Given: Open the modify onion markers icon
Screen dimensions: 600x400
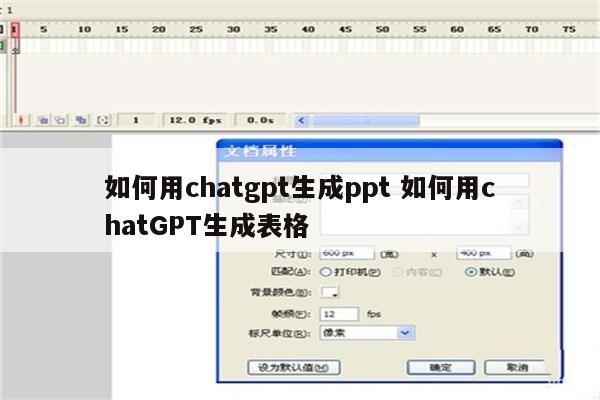Looking at the screenshot, I should pos(103,120).
